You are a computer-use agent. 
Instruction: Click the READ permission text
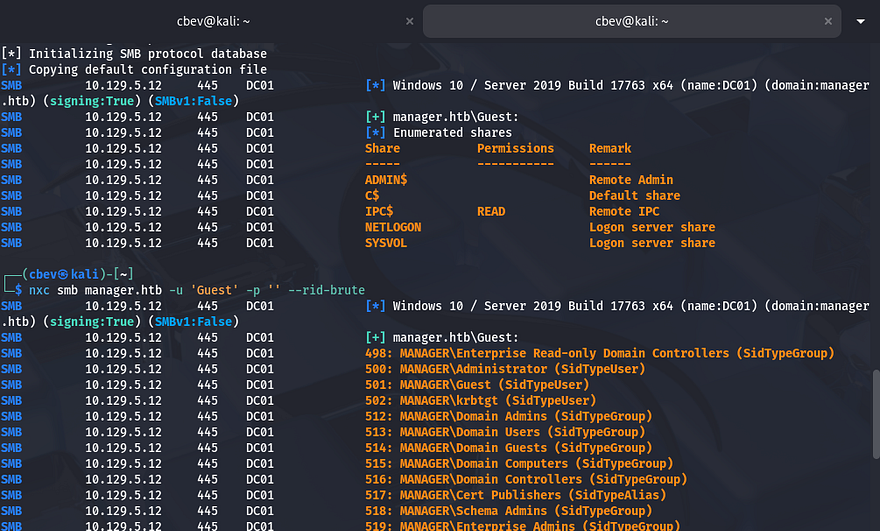[x=491, y=212]
